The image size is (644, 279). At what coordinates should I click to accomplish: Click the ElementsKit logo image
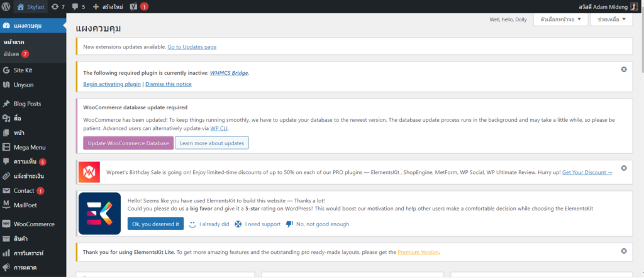[99, 214]
